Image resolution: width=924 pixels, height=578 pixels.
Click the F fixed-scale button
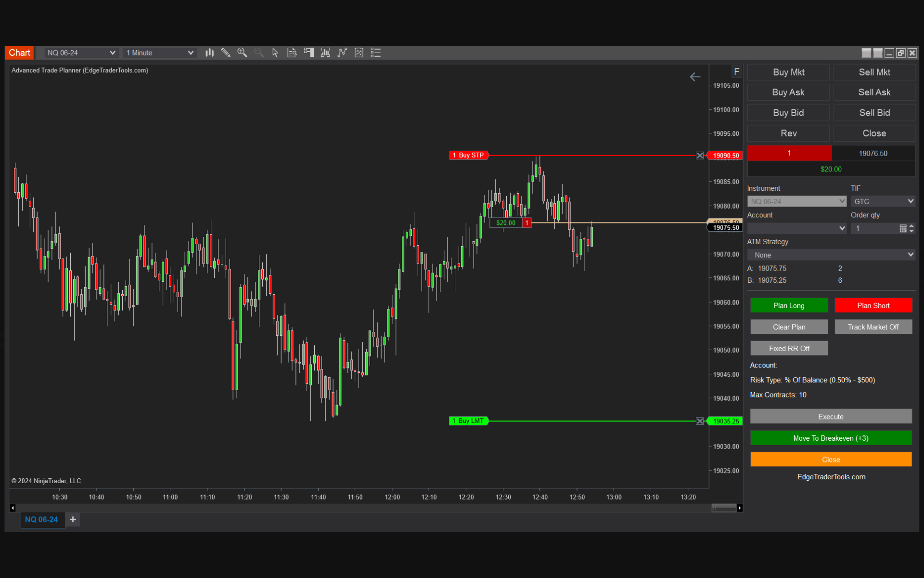(x=736, y=72)
